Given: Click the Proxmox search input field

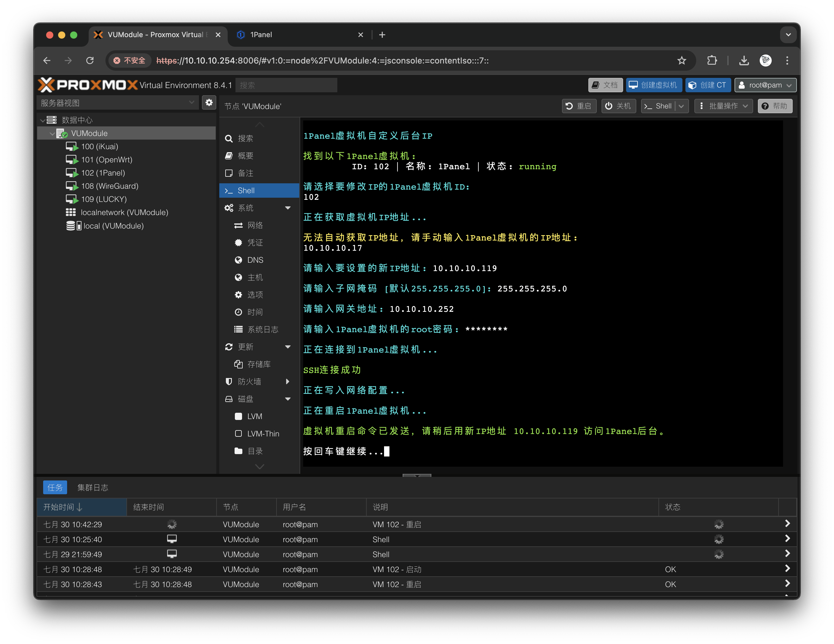Looking at the screenshot, I should point(286,85).
